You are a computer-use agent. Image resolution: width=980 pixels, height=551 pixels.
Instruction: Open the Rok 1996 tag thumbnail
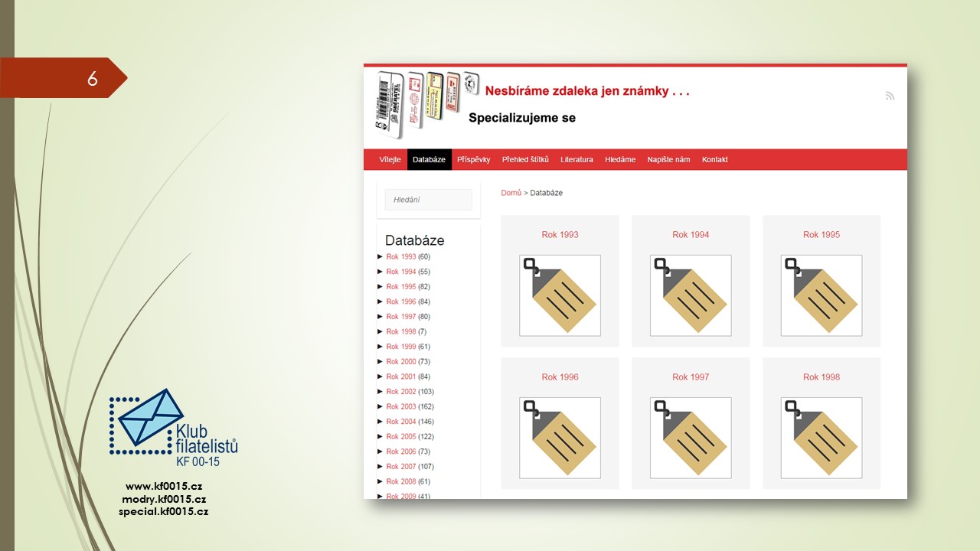[560, 438]
